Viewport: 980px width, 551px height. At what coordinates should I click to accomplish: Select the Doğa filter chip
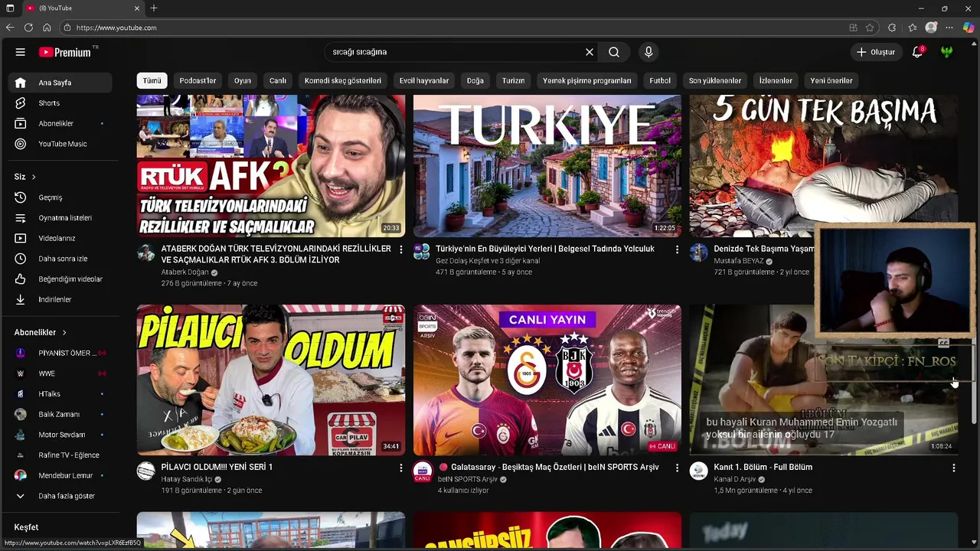[475, 80]
